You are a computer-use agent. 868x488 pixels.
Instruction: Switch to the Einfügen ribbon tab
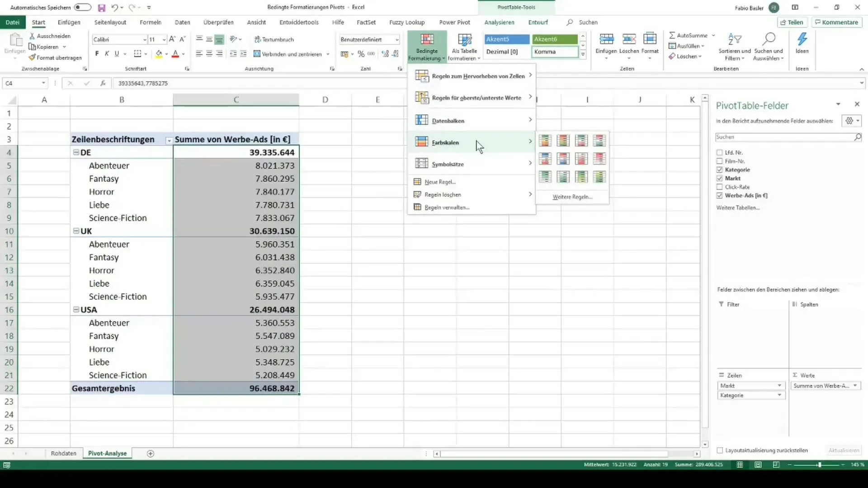tap(69, 22)
